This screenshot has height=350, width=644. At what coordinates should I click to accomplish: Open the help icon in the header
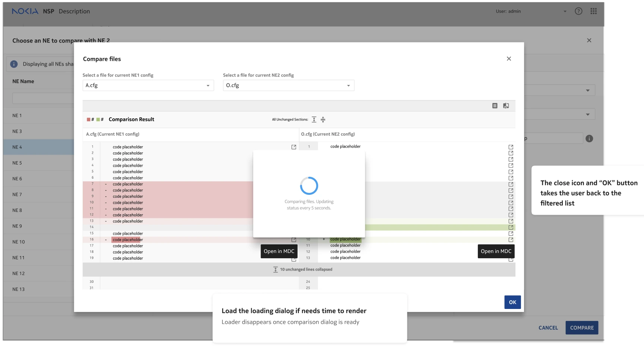point(578,11)
